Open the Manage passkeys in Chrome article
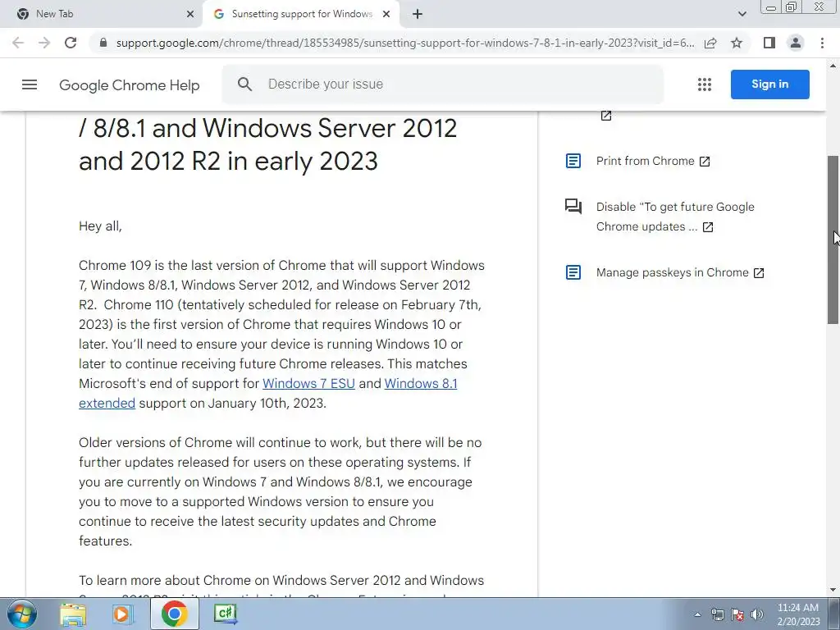 (x=673, y=272)
